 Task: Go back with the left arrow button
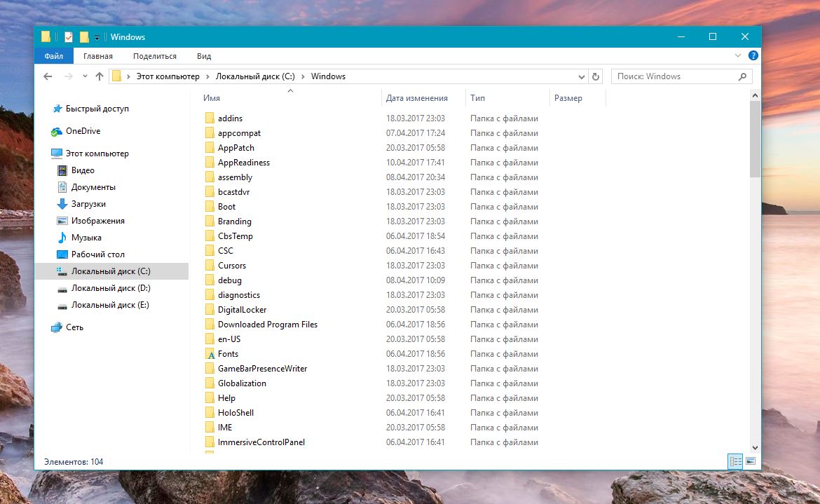tap(48, 76)
